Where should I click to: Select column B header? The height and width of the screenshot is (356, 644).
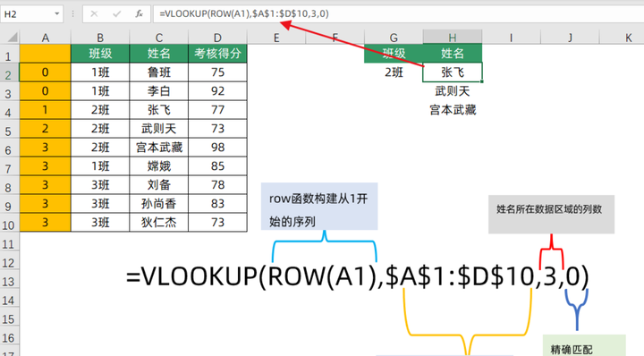coord(100,38)
